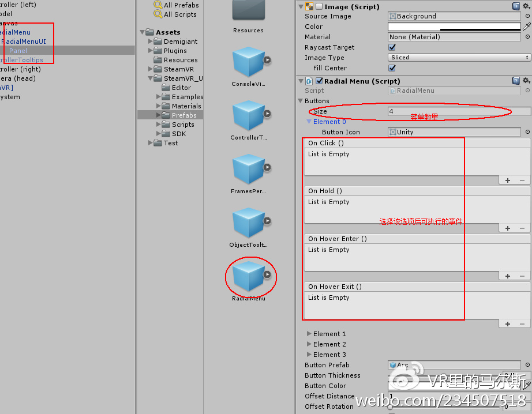This screenshot has height=414, width=532.
Task: Toggle Fill Center checkbox
Action: (x=392, y=68)
